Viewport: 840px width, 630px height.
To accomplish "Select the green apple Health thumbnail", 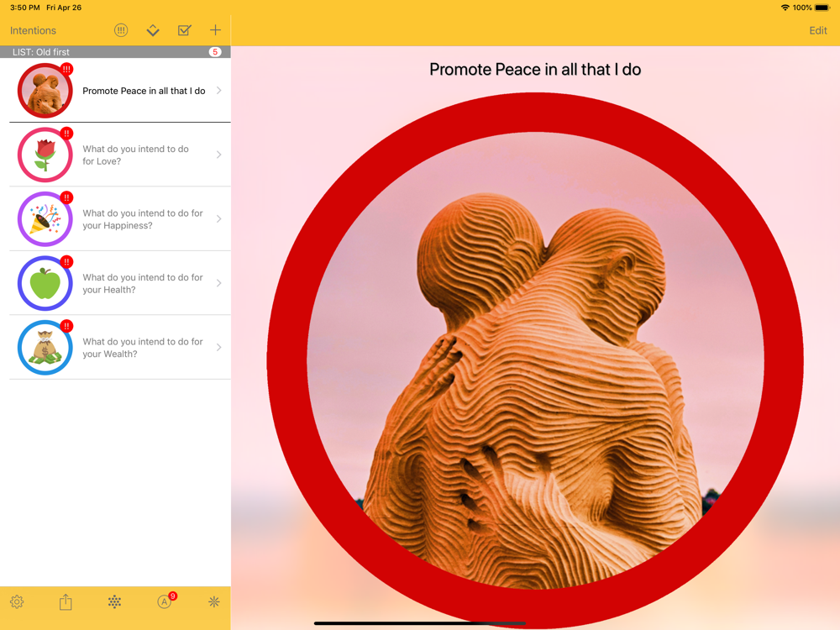I will click(45, 283).
